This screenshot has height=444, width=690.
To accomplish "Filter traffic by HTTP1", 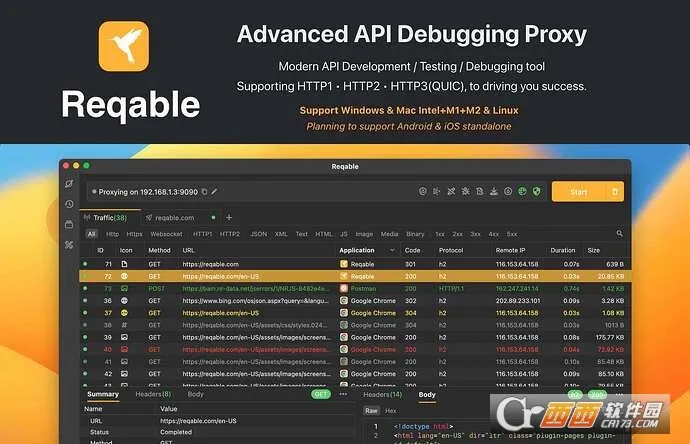I will 202,234.
